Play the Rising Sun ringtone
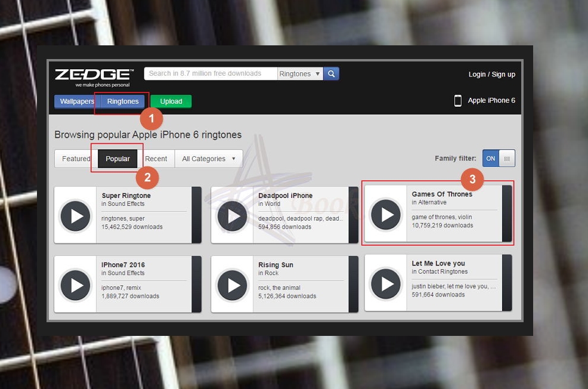Viewport: 588px width, 389px height. [232, 285]
